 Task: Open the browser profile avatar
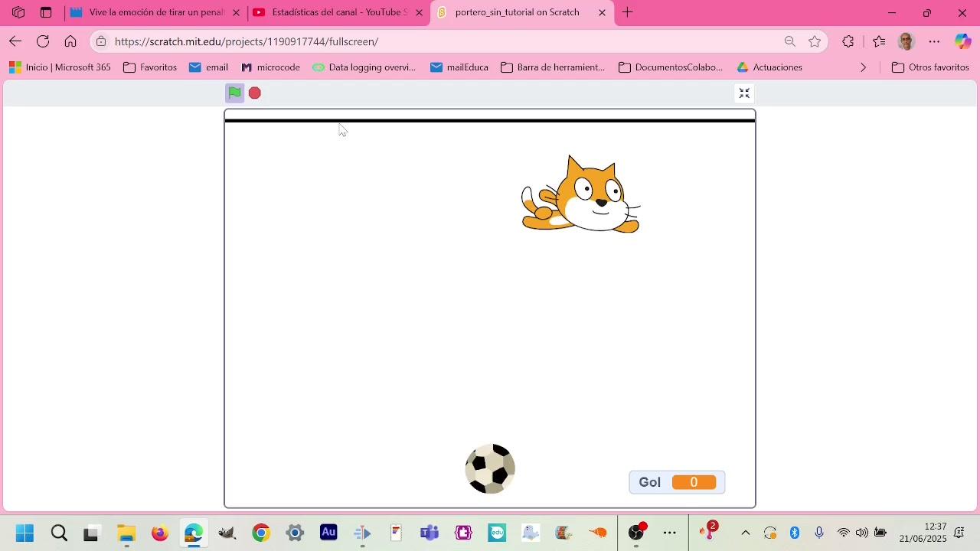[906, 41]
